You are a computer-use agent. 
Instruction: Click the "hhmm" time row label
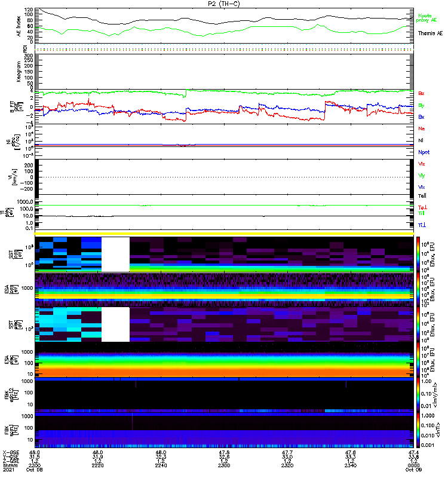(x=10, y=465)
